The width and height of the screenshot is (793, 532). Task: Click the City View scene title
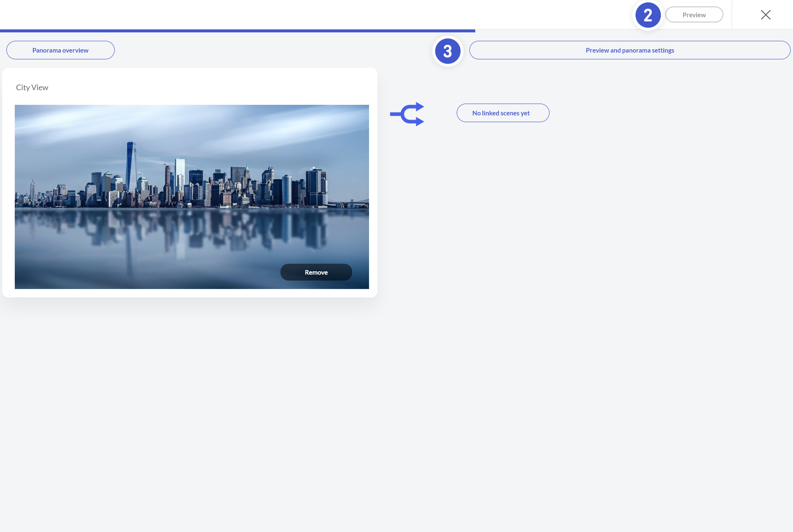coord(32,88)
